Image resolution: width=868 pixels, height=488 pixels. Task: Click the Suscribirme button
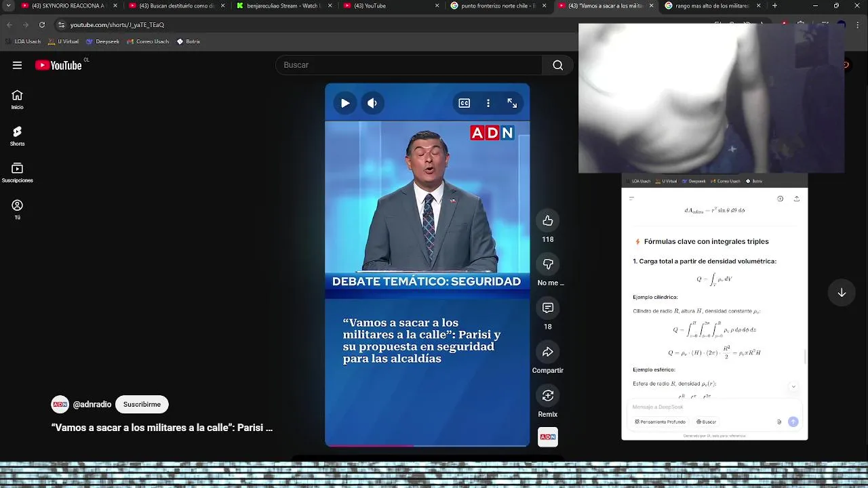(142, 405)
